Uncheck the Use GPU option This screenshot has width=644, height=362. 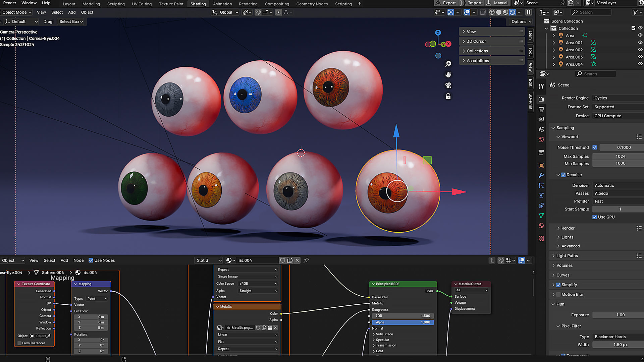595,217
